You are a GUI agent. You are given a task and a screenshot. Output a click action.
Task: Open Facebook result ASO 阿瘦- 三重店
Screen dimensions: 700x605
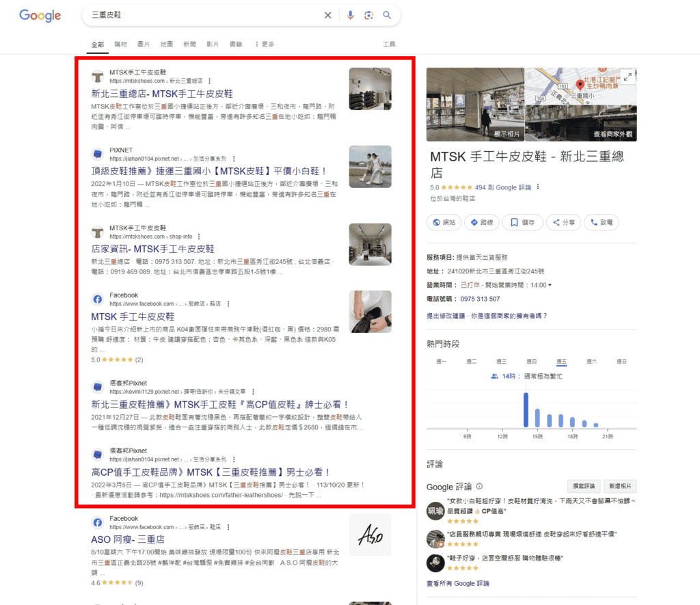point(128,539)
